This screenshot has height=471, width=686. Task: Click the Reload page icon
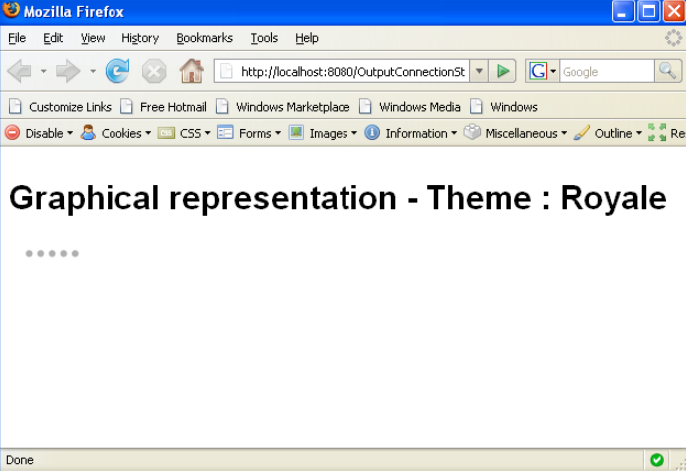pyautogui.click(x=118, y=71)
